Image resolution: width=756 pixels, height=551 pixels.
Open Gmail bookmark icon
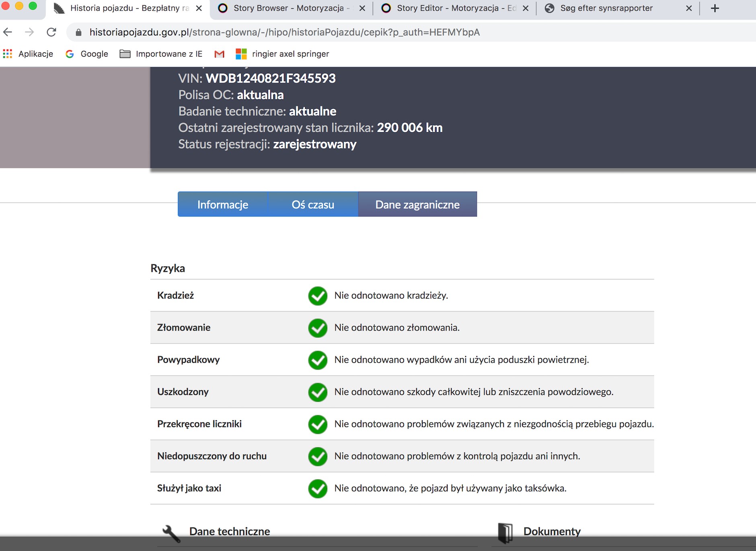(x=219, y=54)
